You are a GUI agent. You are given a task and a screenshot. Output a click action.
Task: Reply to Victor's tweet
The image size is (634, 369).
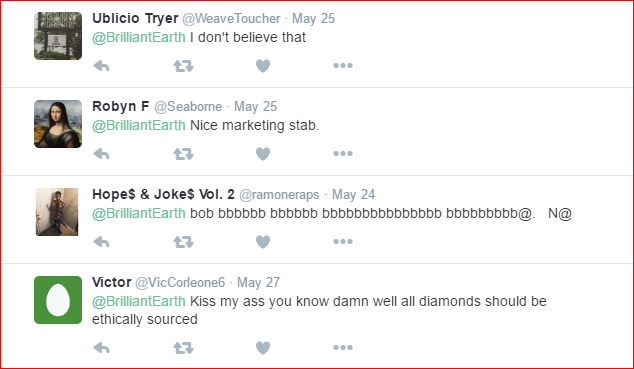(101, 348)
